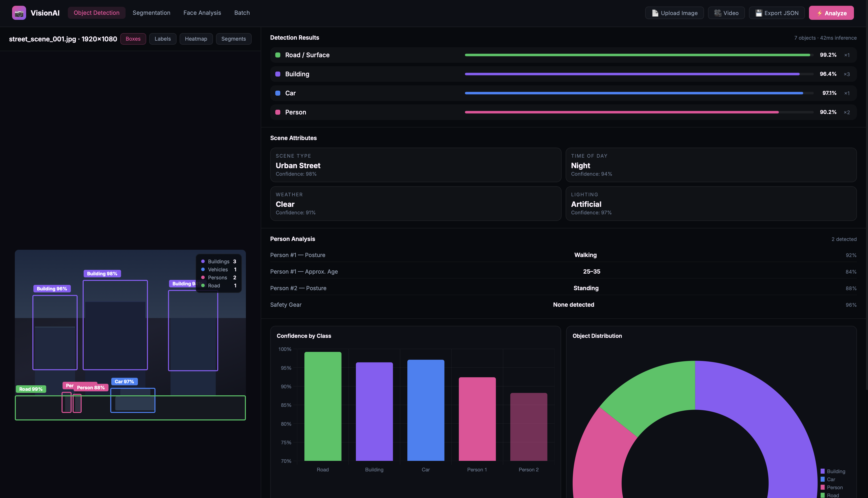This screenshot has width=868, height=498.
Task: Run the Analyze button
Action: pyautogui.click(x=831, y=13)
